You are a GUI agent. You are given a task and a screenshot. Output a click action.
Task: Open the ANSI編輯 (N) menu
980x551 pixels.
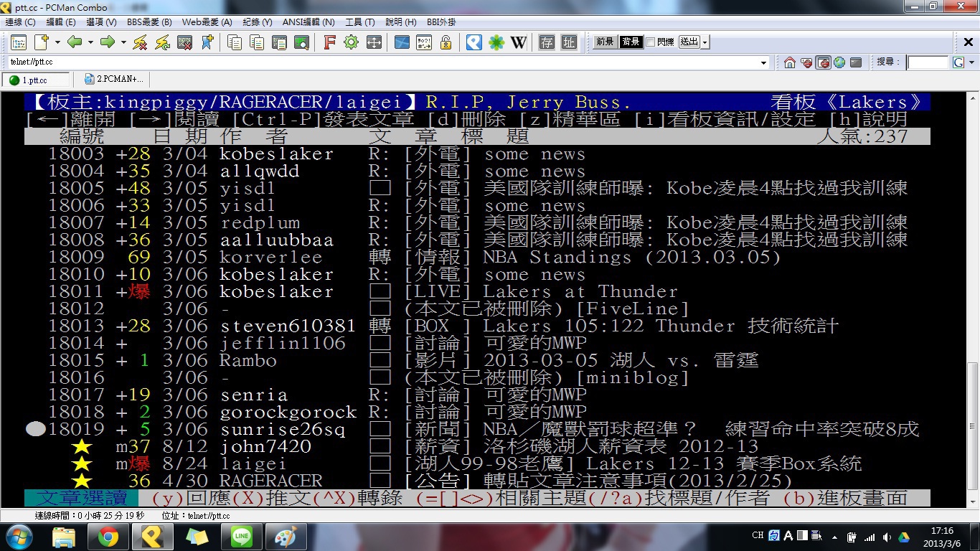(308, 22)
